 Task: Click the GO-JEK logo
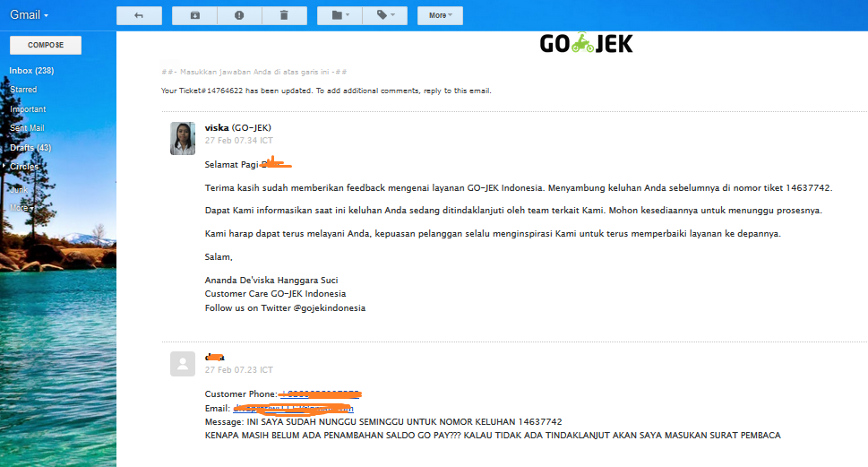point(586,43)
